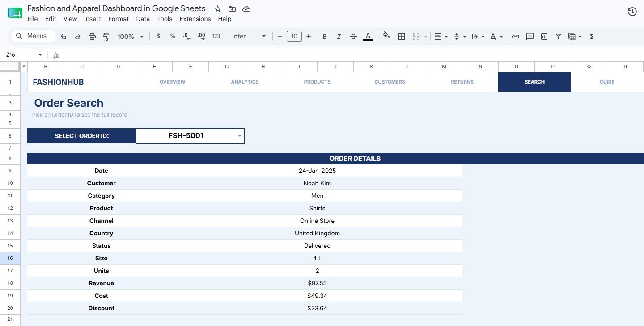The width and height of the screenshot is (644, 326).
Task: Click the move to folder icon
Action: click(x=232, y=9)
